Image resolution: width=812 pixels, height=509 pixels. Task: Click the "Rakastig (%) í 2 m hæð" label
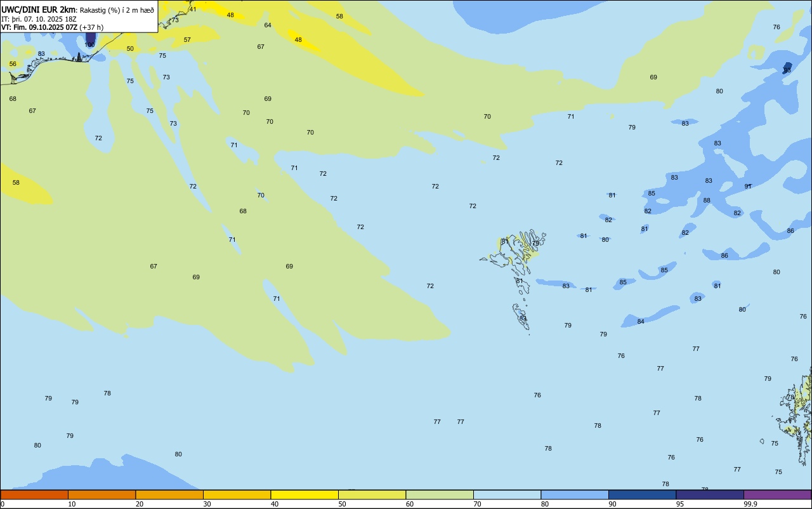[x=117, y=10]
